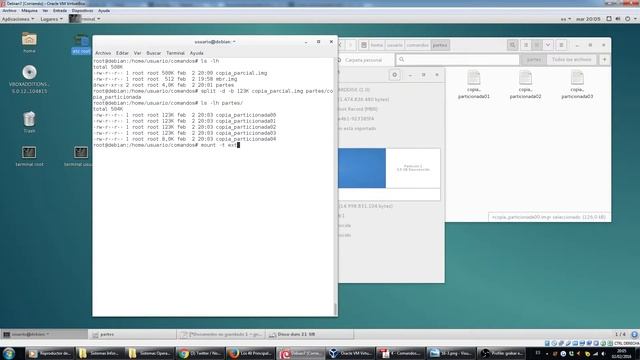Open VirtualBox Máquina menu

(x=29, y=11)
